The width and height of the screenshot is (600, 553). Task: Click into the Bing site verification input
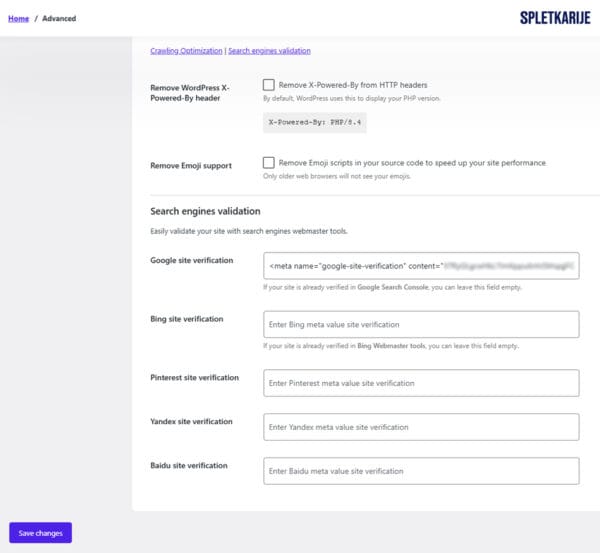(x=421, y=324)
